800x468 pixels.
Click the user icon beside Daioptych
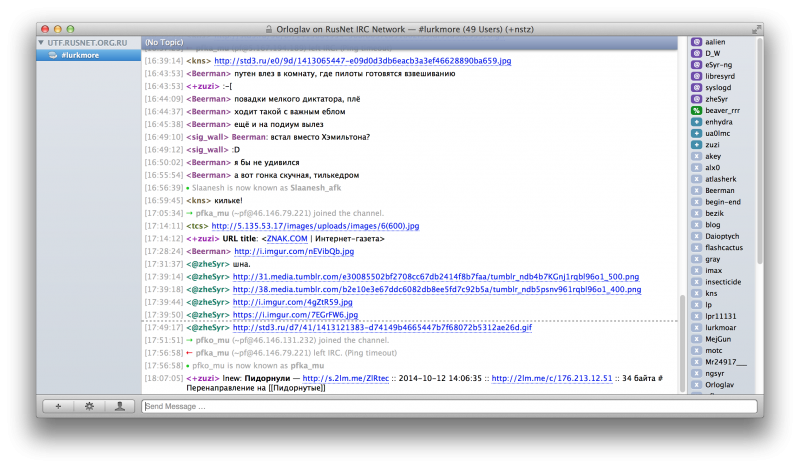[696, 236]
